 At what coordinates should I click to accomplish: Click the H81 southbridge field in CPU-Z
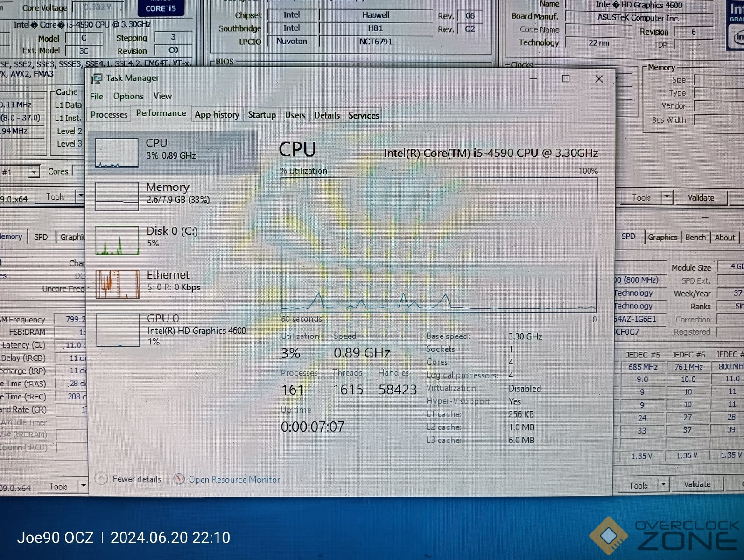pos(375,28)
